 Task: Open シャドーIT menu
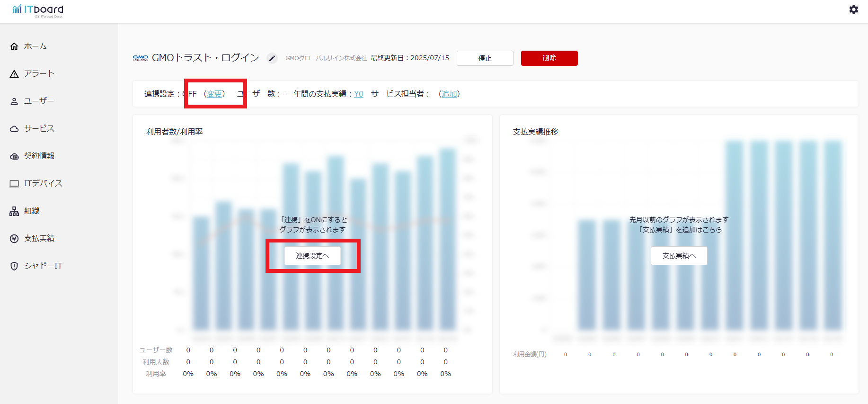[43, 266]
